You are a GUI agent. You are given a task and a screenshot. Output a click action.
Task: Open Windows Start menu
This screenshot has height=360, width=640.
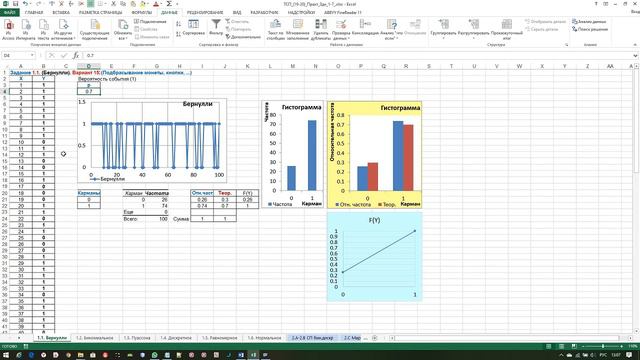(6, 355)
